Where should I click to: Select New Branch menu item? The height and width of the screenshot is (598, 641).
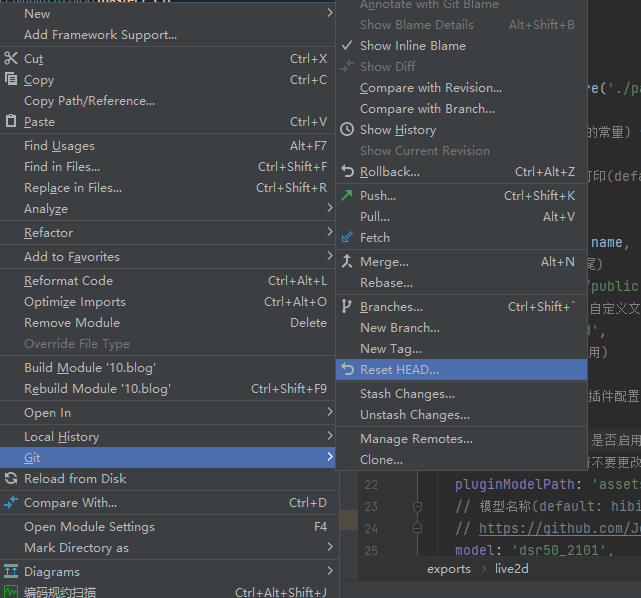click(x=462, y=328)
